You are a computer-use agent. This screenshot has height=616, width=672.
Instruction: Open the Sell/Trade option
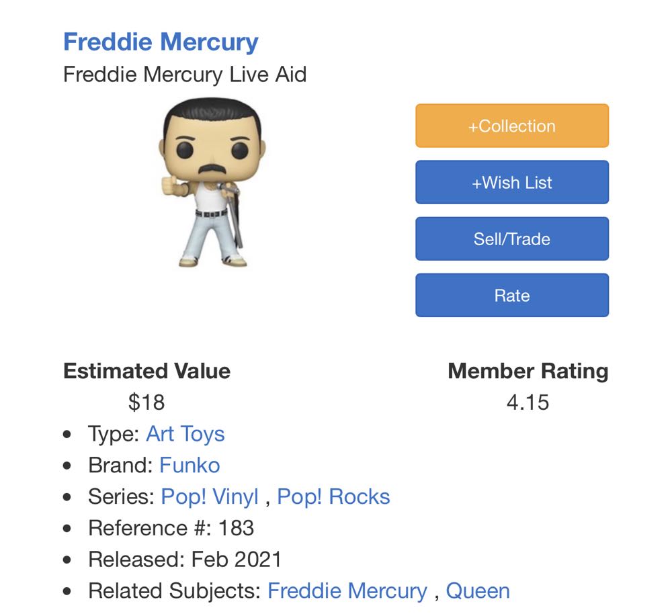[511, 238]
